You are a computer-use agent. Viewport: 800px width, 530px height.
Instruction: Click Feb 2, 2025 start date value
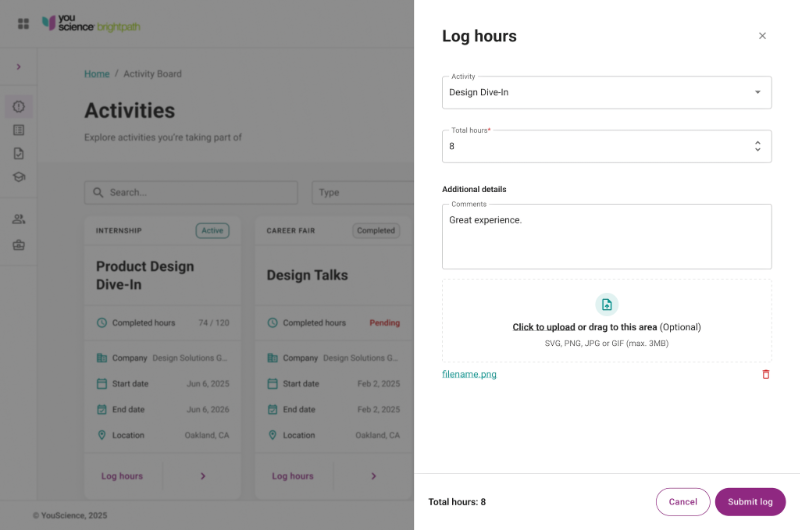point(379,384)
